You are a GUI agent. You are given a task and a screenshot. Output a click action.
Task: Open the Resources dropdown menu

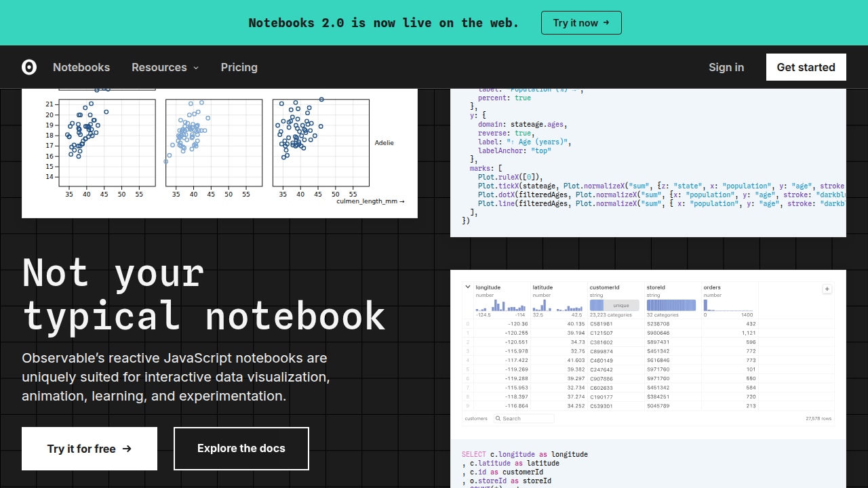click(x=165, y=67)
